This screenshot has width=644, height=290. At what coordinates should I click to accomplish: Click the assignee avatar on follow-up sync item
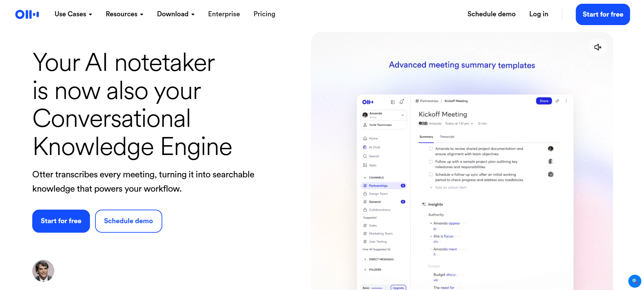pos(551,174)
